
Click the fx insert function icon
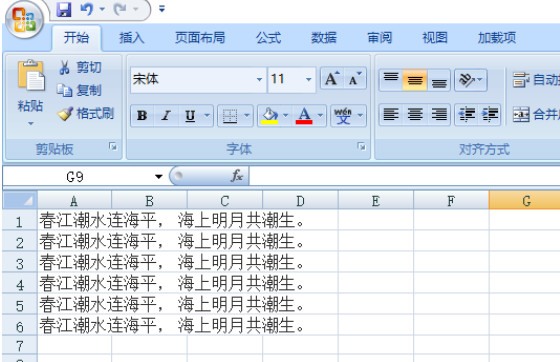pyautogui.click(x=236, y=176)
